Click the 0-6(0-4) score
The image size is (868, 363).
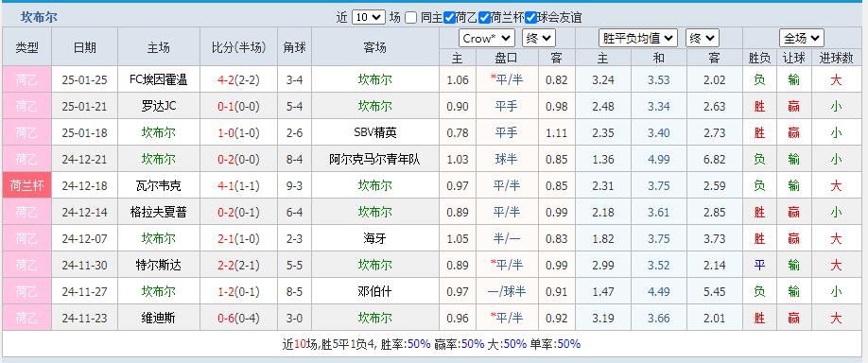point(238,319)
